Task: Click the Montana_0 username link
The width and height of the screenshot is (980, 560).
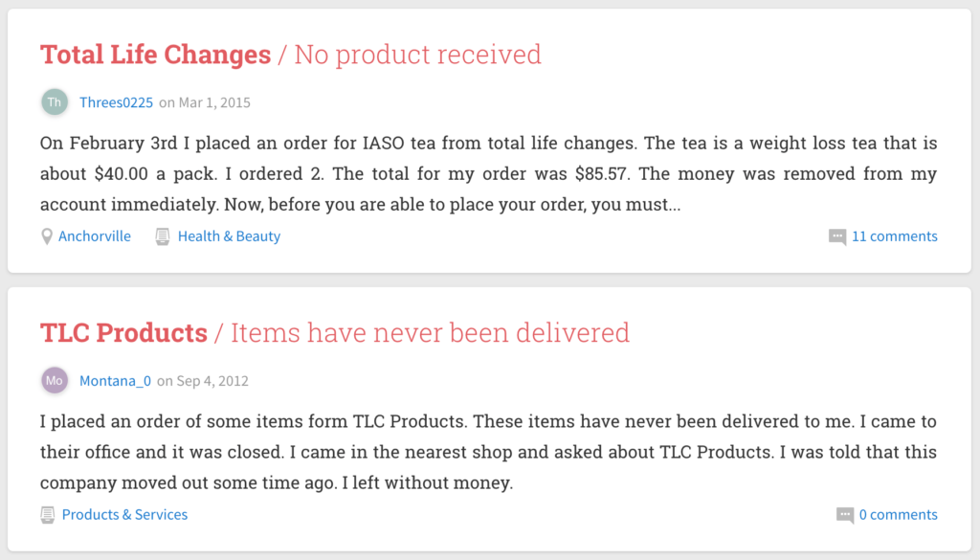Action: coord(115,380)
